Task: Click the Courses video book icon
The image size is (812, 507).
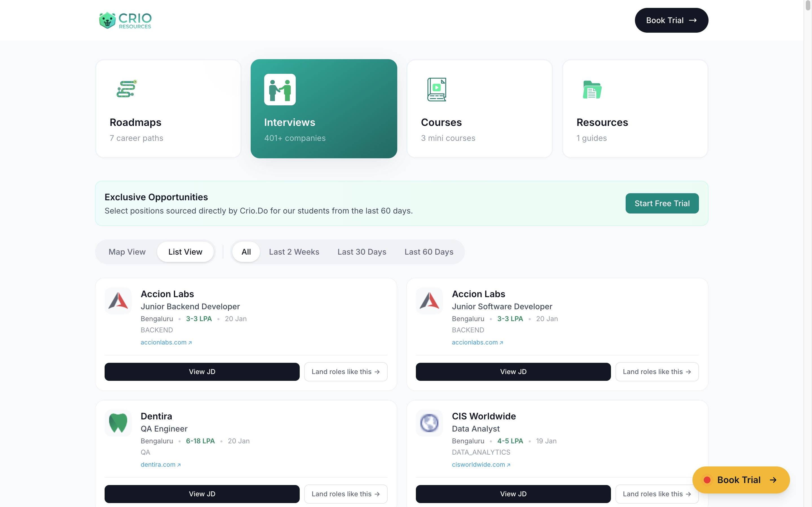Action: pyautogui.click(x=436, y=90)
